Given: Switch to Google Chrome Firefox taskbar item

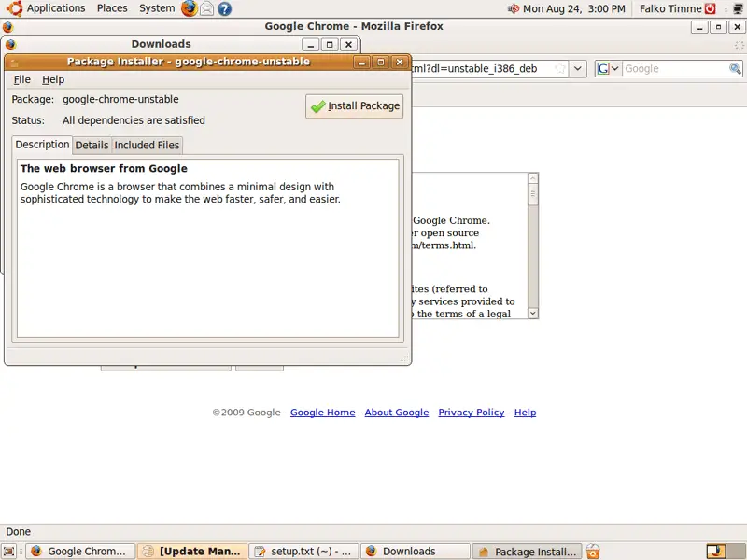Looking at the screenshot, I should click(x=80, y=552).
